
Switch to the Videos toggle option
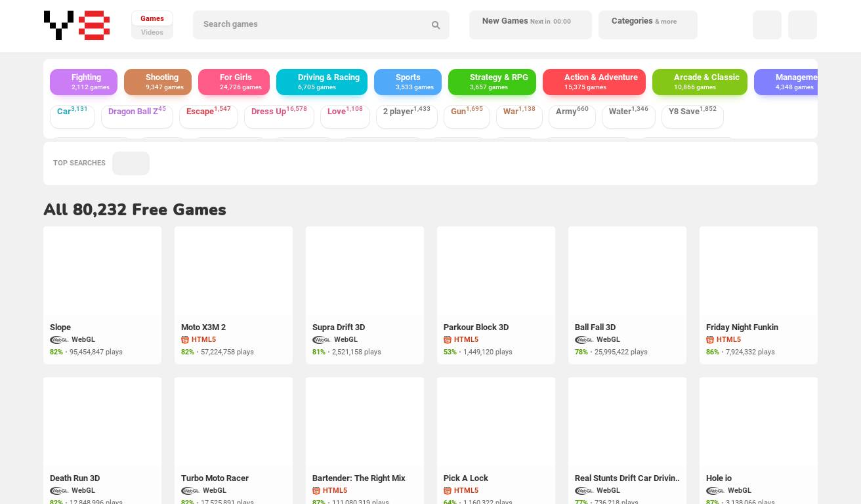[x=152, y=32]
